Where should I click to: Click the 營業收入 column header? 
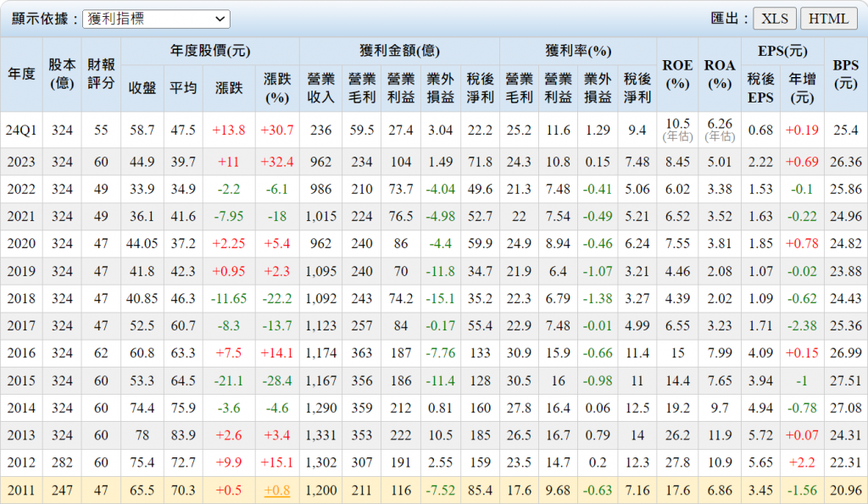point(322,87)
